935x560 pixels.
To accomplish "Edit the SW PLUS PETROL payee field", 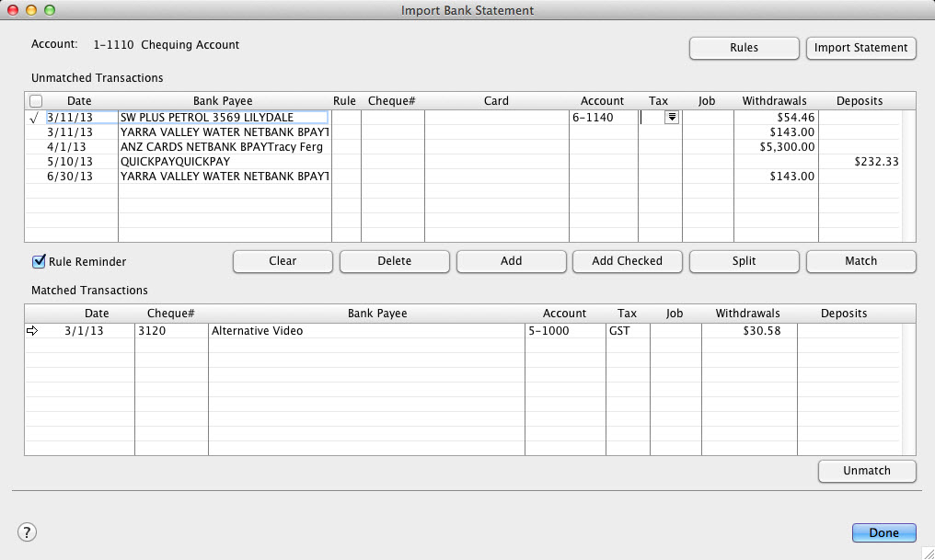I will point(224,118).
